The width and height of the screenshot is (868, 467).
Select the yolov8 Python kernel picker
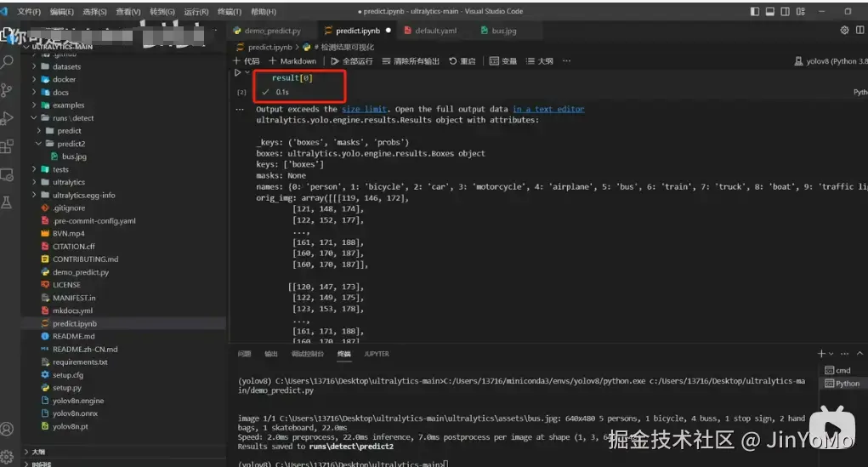point(831,61)
